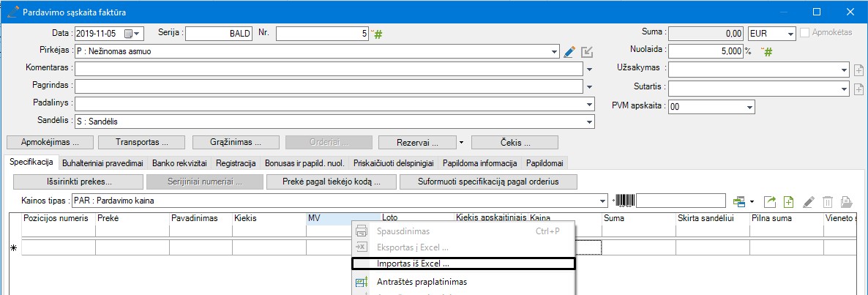Click the Pozicijos numeris column header
This screenshot has height=295, width=868.
point(59,218)
